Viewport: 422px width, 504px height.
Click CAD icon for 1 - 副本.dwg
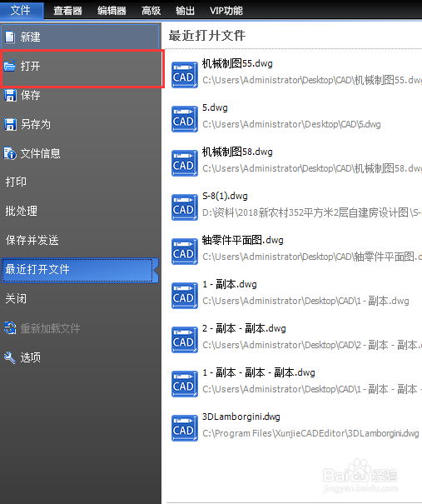184,296
